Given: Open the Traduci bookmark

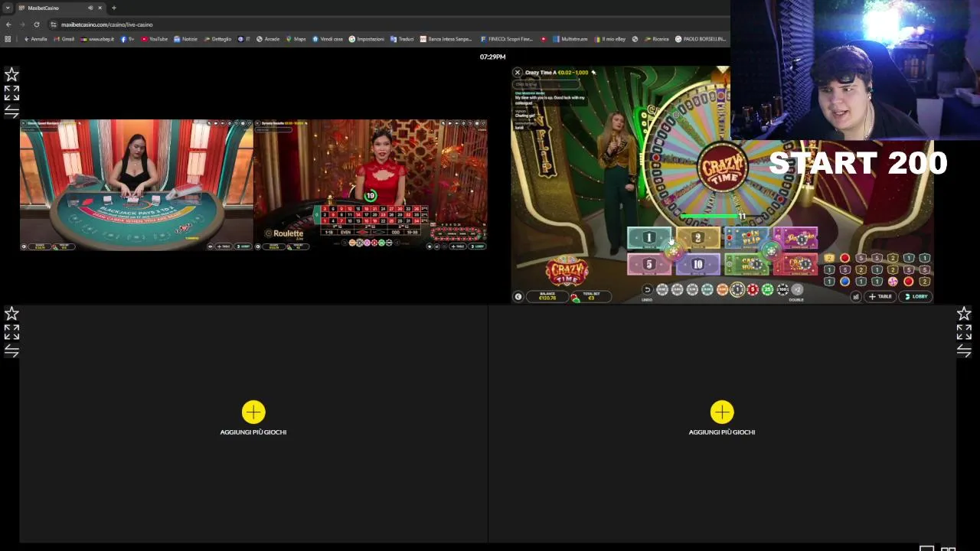Looking at the screenshot, I should click(402, 39).
